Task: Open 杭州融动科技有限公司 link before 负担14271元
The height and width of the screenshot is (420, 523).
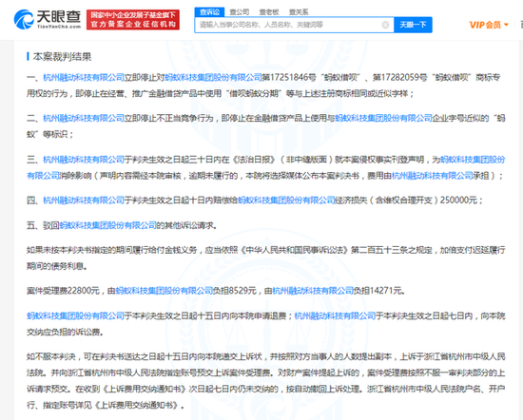Action: tap(313, 291)
